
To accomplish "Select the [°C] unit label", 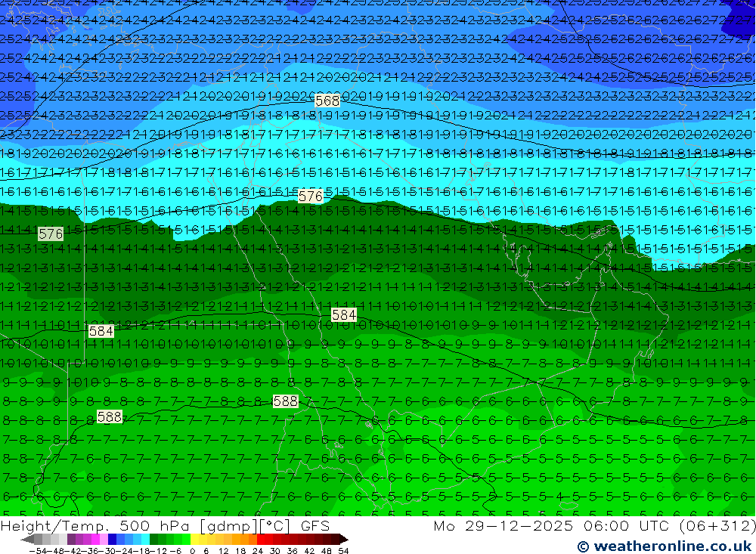I will click(x=275, y=527).
